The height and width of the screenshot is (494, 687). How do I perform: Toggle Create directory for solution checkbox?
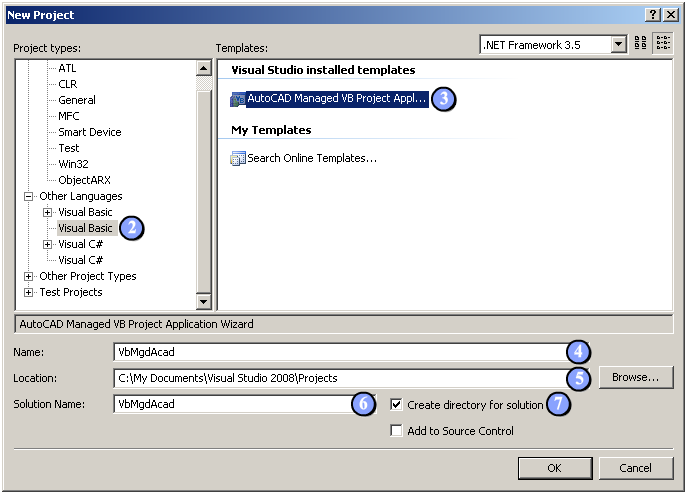click(396, 404)
